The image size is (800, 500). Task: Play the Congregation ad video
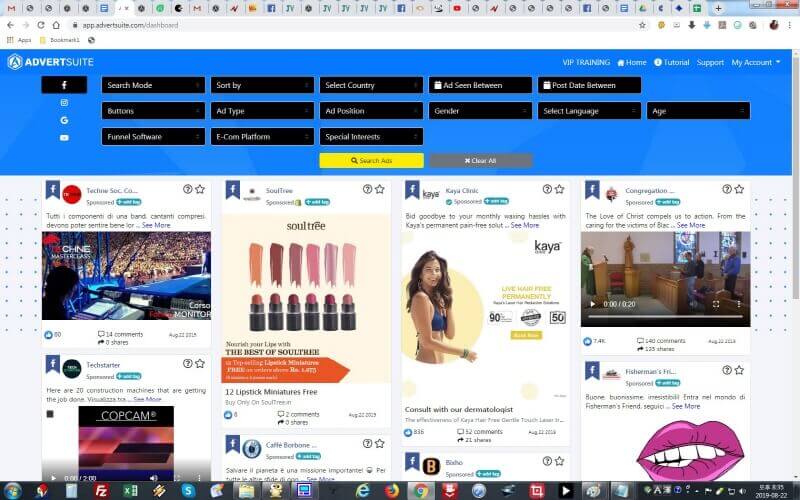592,304
